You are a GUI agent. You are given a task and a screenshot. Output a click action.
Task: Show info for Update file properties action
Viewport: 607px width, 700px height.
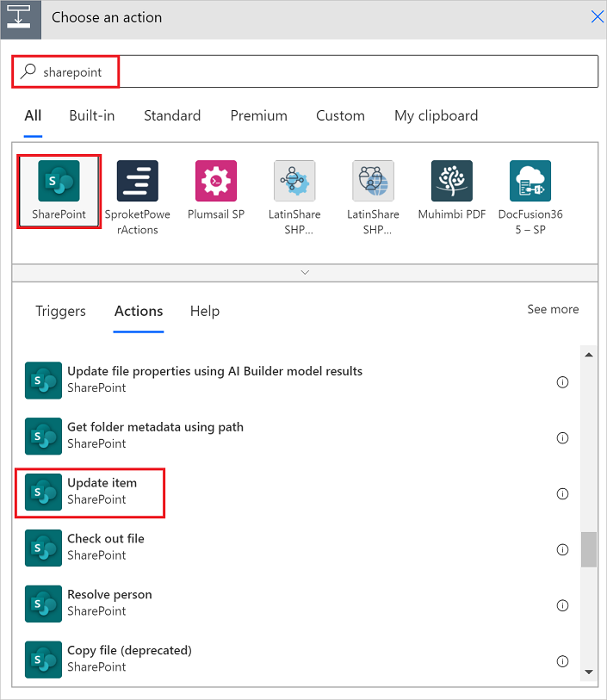(x=562, y=382)
